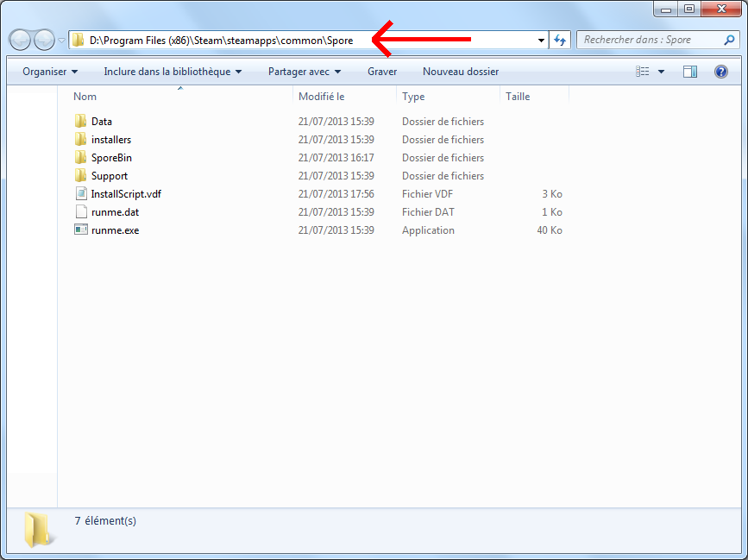The image size is (748, 560).
Task: Open recent locations dropdown next to Forward
Action: tap(61, 41)
